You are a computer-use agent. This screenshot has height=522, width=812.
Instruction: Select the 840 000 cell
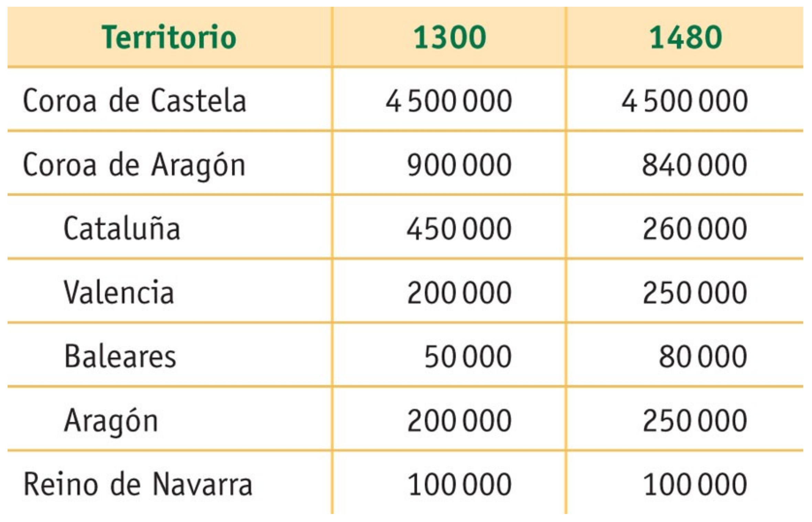pyautogui.click(x=695, y=165)
